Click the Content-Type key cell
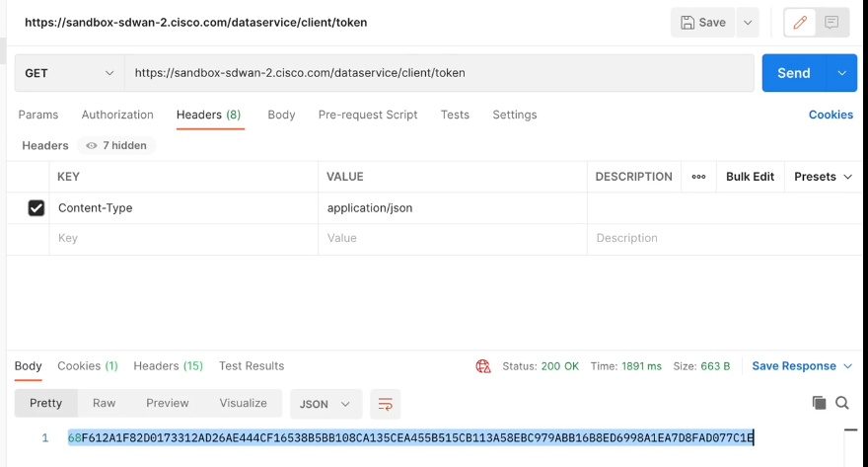The width and height of the screenshot is (868, 467). [x=183, y=207]
